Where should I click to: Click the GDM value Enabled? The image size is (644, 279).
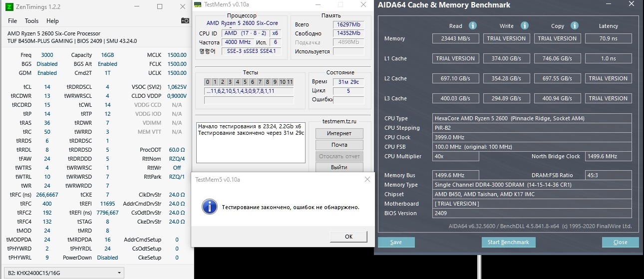coord(47,73)
